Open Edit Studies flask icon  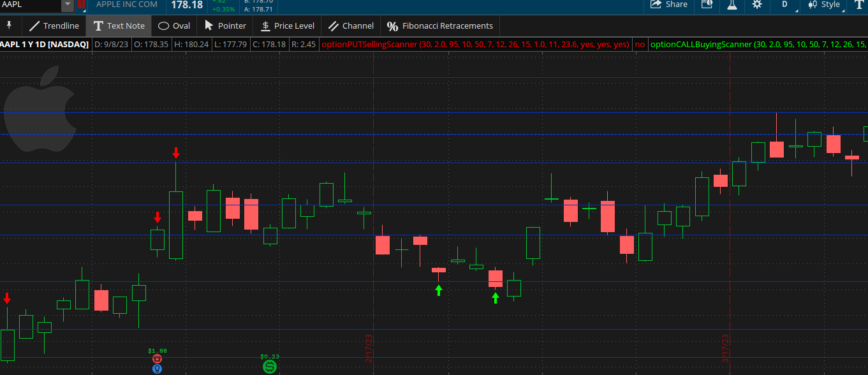coord(732,4)
